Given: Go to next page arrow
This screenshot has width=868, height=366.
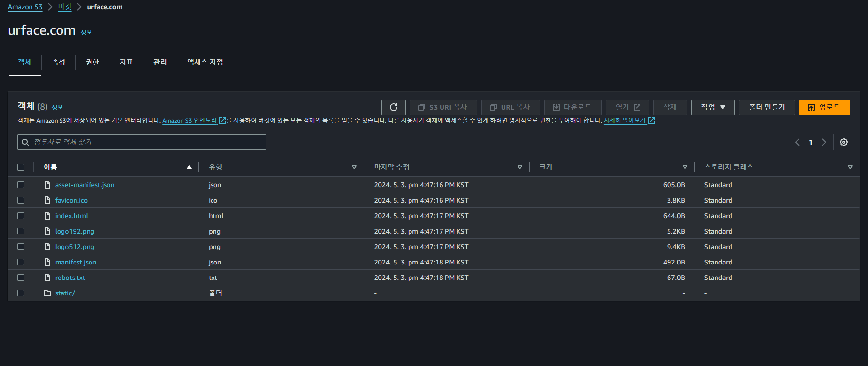Looking at the screenshot, I should pos(824,142).
